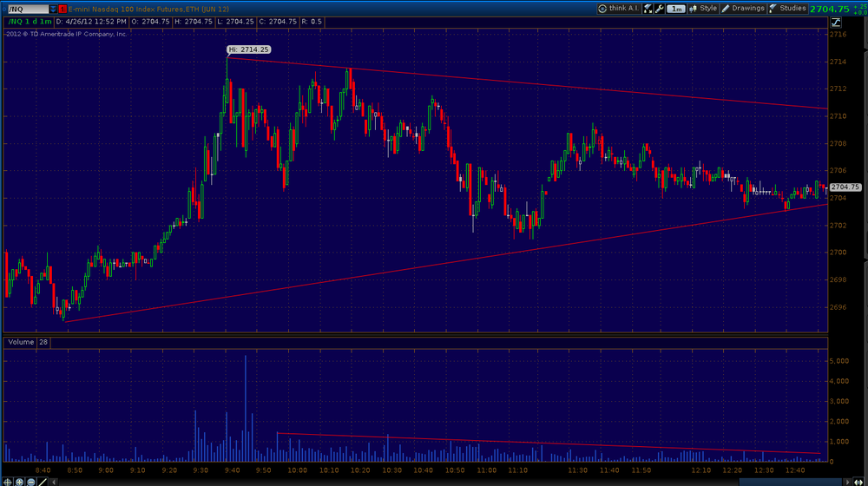This screenshot has height=486, width=868.
Task: Click the zoom in magnifier icon
Action: [19, 482]
